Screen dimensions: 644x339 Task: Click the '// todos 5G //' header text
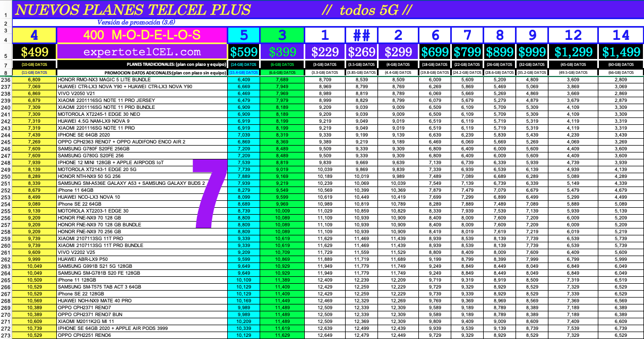[x=366, y=10]
